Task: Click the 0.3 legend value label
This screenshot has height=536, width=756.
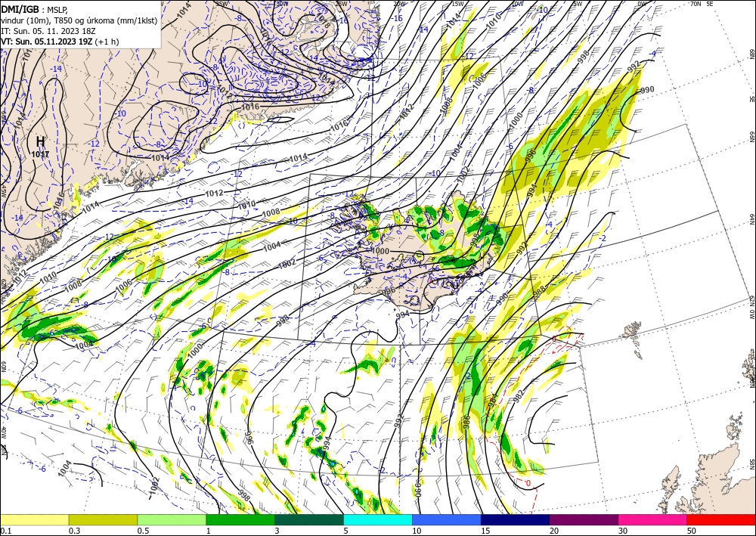Action: pyautogui.click(x=73, y=531)
